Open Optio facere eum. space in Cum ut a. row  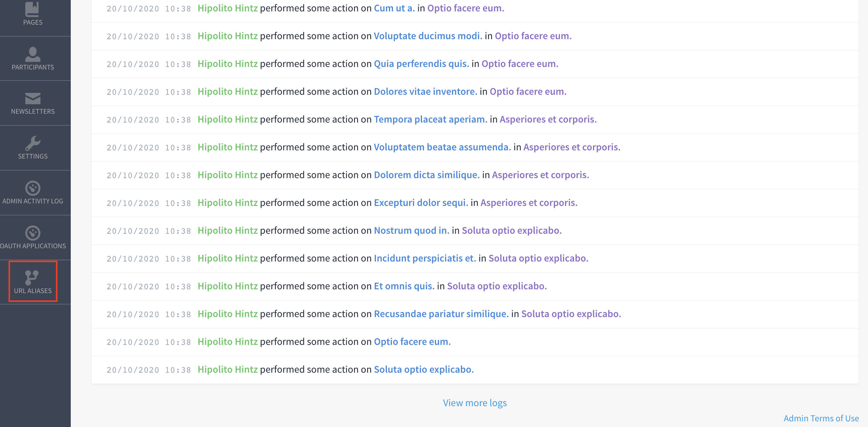tap(466, 8)
